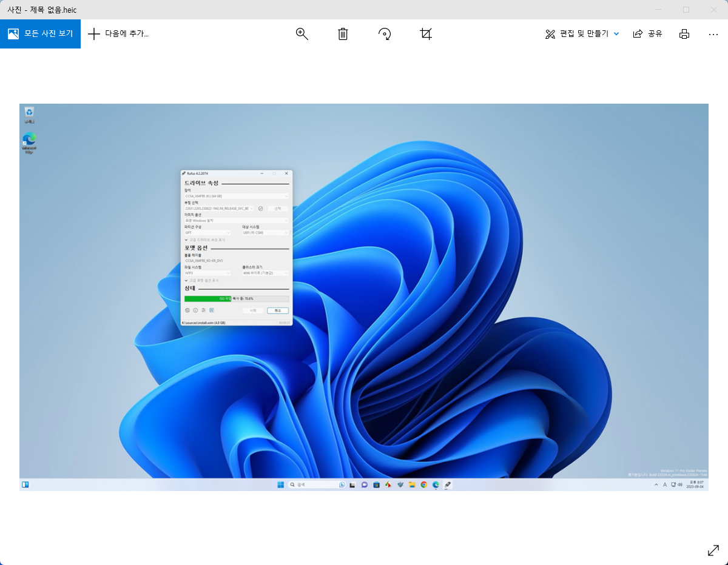
Task: Click Rufus info about icon
Action: pyautogui.click(x=195, y=310)
